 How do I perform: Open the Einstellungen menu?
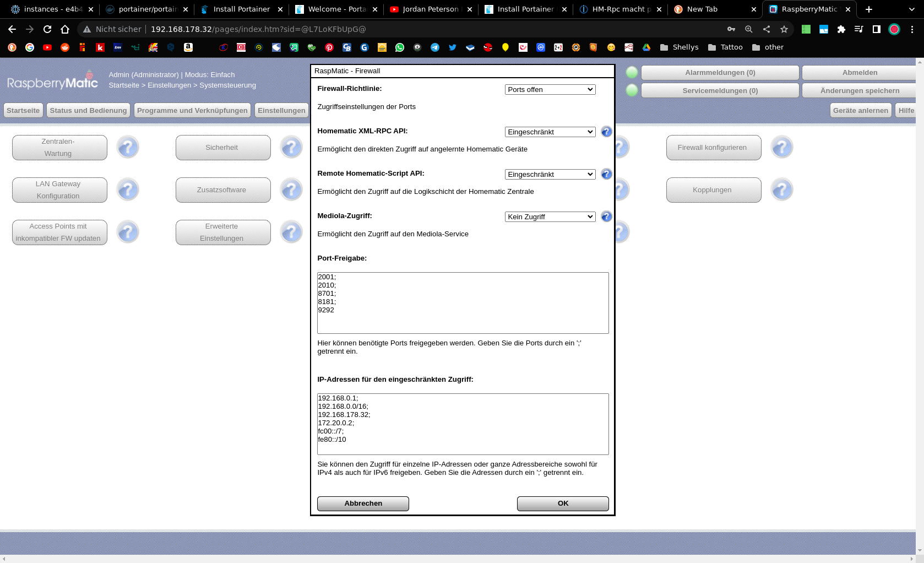281,110
